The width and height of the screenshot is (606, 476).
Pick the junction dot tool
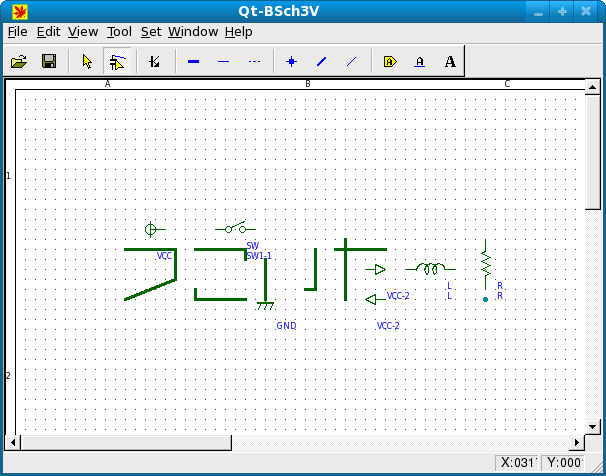291,62
